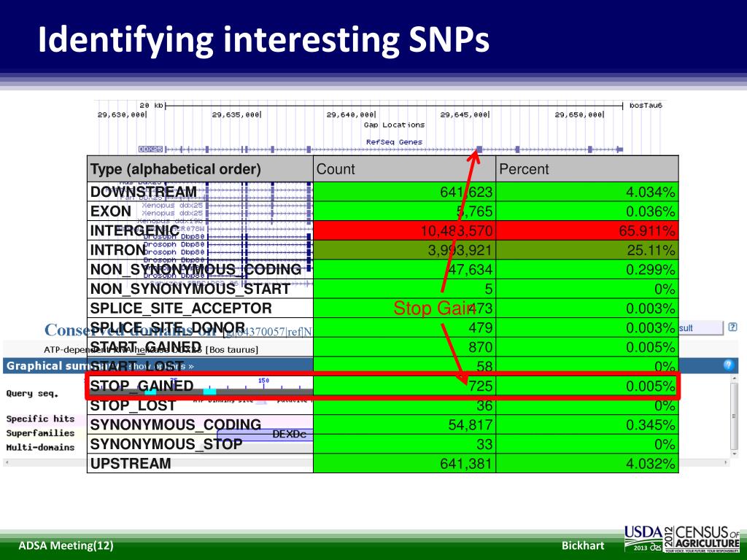This screenshot has width=747, height=560.
Task: Click the count value 3,993,921
Action: pyautogui.click(x=460, y=250)
